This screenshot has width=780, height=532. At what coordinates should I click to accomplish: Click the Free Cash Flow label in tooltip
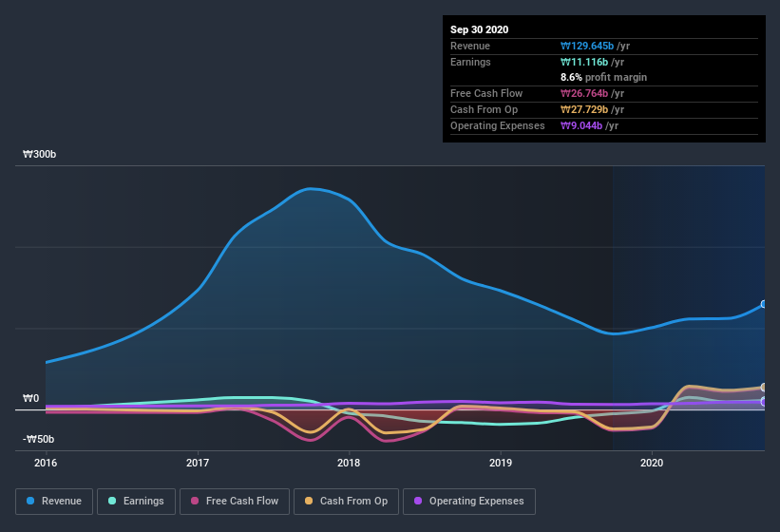486,93
